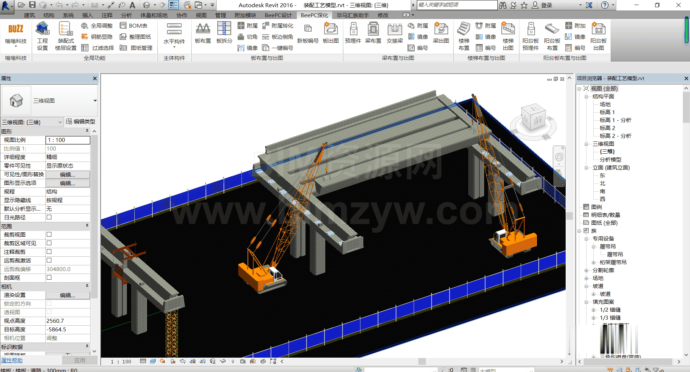Open the BOM表 table tool
Image resolution: width=690 pixels, height=372 pixels.
click(x=134, y=26)
